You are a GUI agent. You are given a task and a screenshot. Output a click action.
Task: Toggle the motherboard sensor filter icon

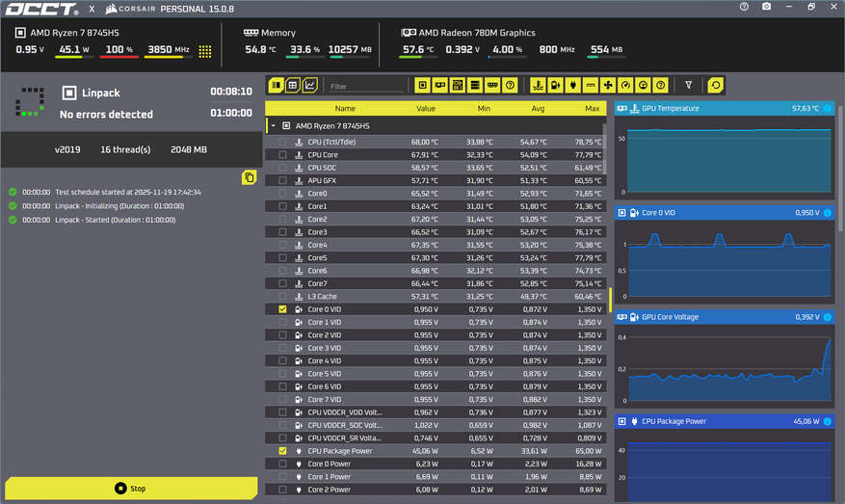pyautogui.click(x=458, y=85)
